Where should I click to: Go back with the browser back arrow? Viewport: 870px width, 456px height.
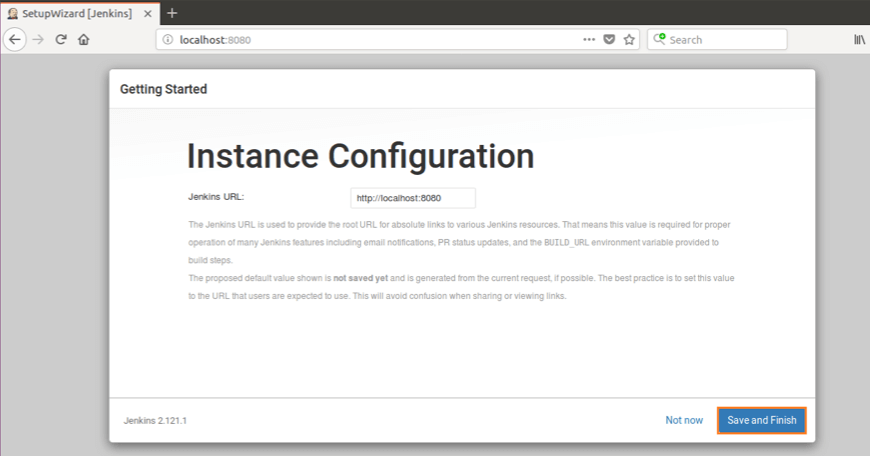[x=15, y=39]
